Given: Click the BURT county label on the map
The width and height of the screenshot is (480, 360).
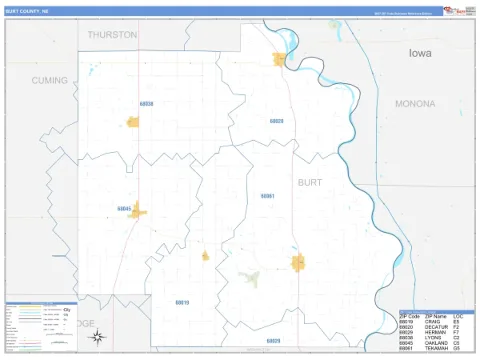Looking at the screenshot, I should pos(310,182).
